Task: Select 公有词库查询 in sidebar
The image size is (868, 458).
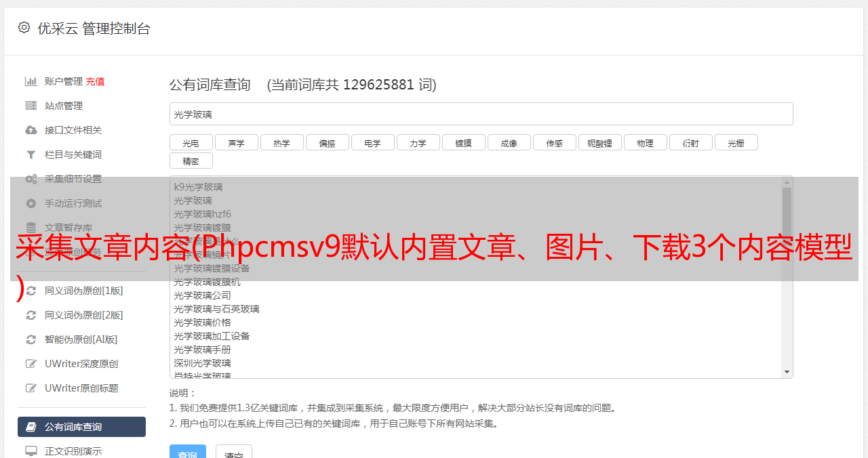Action: (81, 427)
